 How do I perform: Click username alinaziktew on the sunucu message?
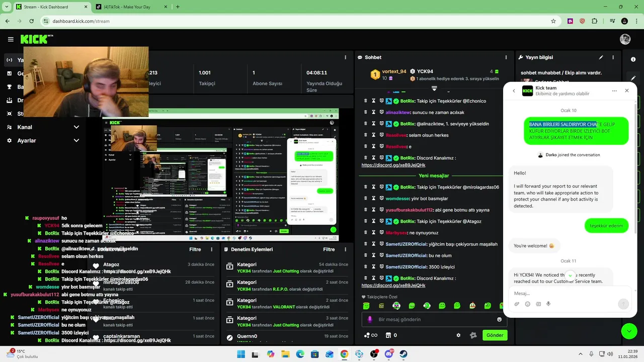398,112
